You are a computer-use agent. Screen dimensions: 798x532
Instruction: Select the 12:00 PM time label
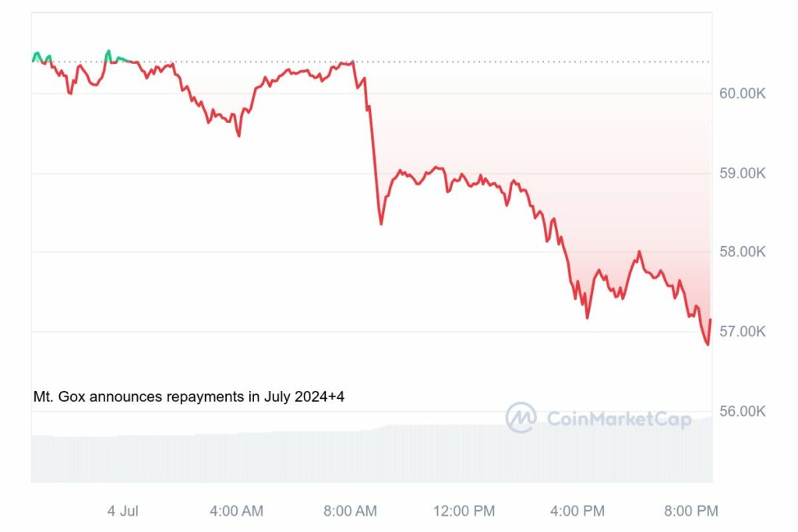pyautogui.click(x=464, y=511)
